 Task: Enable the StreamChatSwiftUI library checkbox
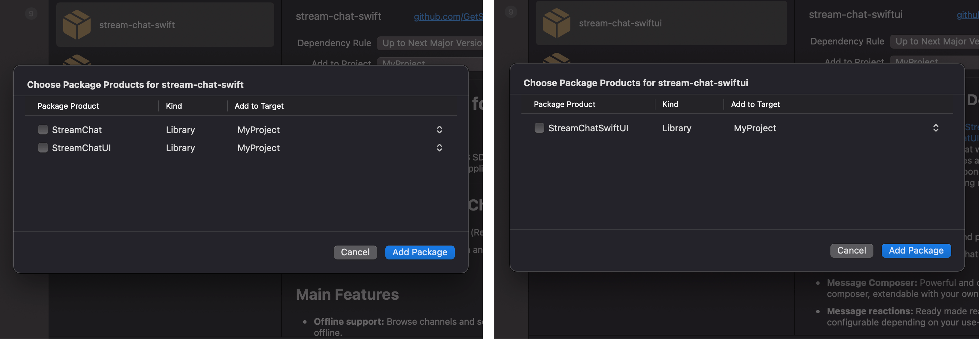tap(539, 128)
